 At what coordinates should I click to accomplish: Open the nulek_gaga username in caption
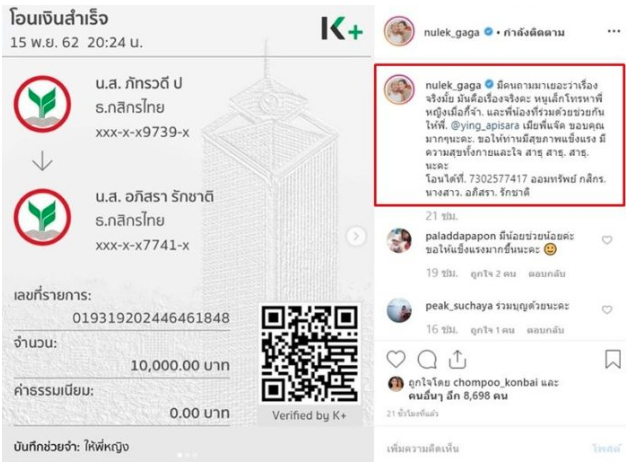click(x=453, y=85)
